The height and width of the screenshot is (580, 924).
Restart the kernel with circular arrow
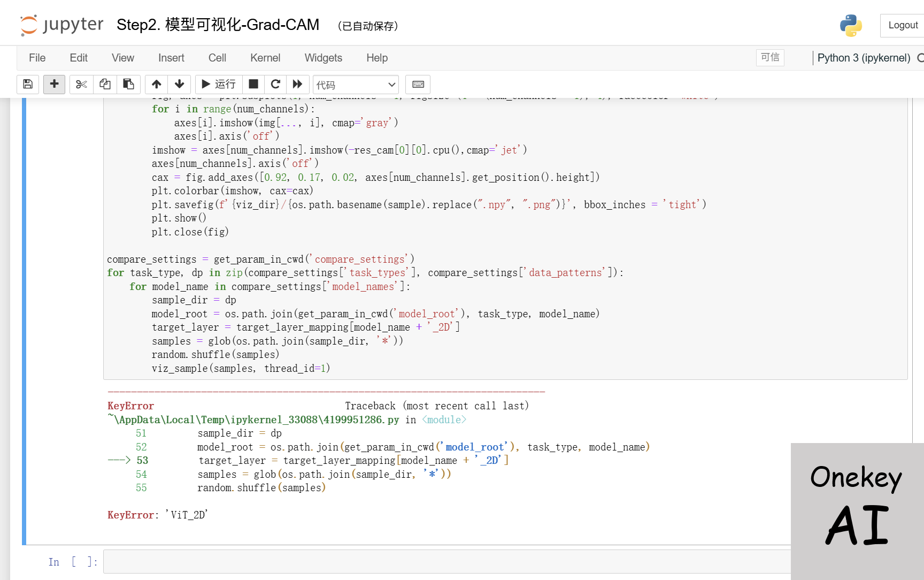(x=275, y=85)
